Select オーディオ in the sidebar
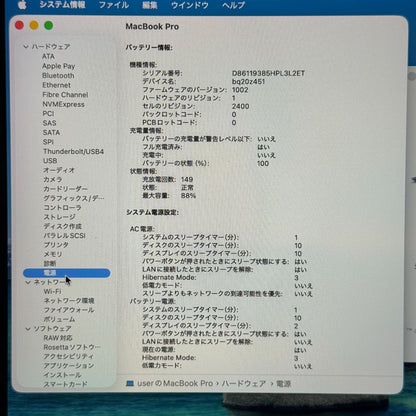The image size is (416, 416). click(x=59, y=170)
